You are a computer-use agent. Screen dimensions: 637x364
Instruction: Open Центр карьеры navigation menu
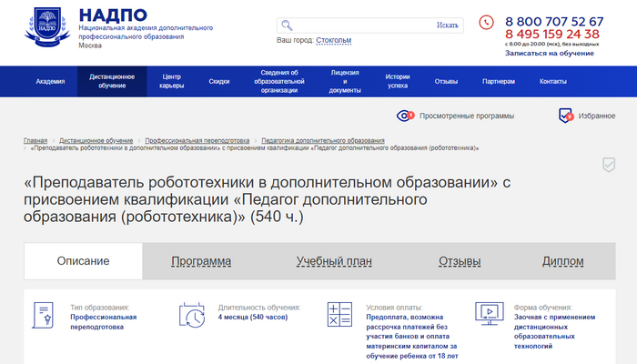[171, 82]
